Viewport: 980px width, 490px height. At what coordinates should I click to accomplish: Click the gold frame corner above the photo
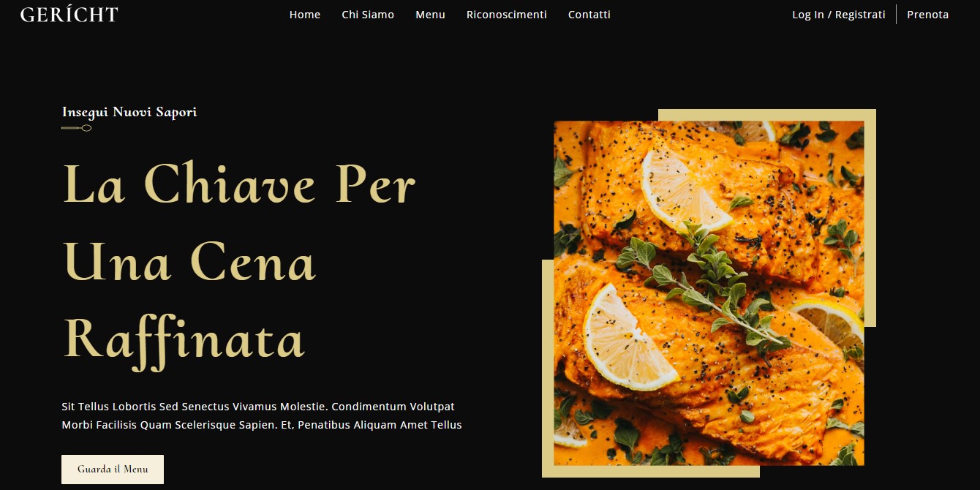coord(766,115)
